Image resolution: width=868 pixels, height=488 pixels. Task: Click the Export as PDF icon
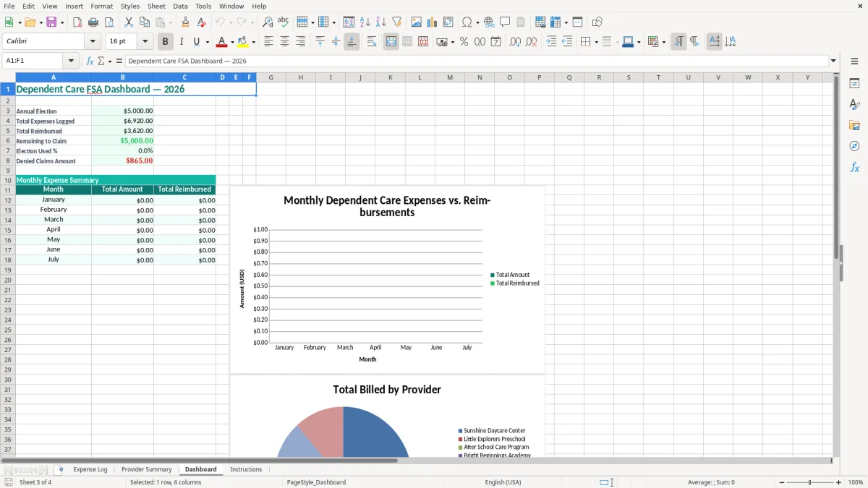[77, 22]
